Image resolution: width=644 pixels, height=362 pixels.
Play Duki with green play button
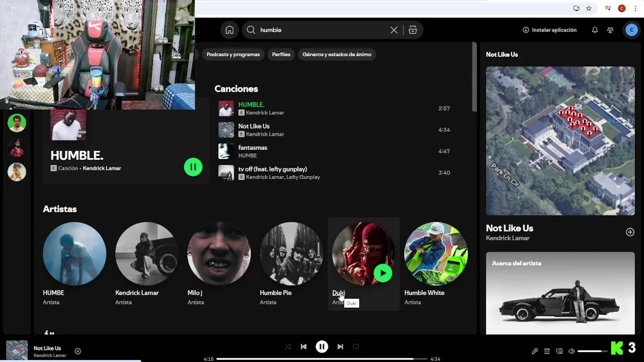click(383, 274)
